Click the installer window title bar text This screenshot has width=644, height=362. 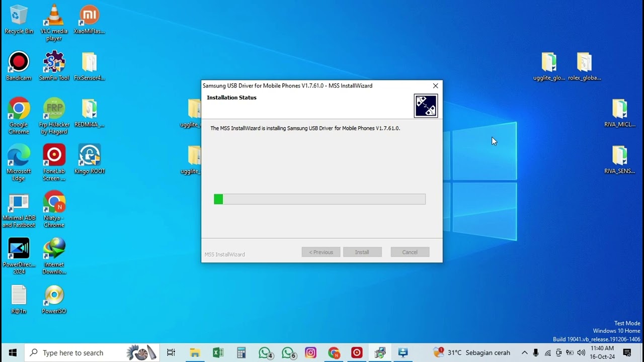pyautogui.click(x=287, y=85)
